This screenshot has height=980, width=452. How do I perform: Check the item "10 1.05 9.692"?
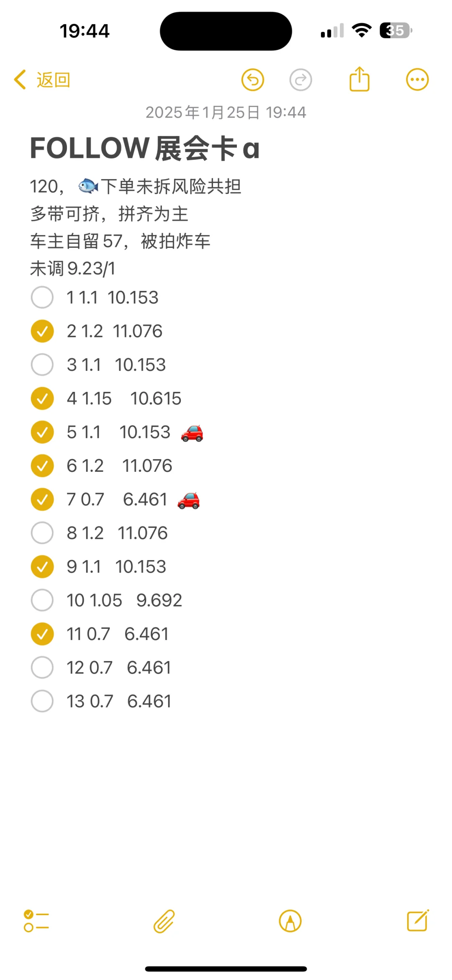tap(42, 600)
